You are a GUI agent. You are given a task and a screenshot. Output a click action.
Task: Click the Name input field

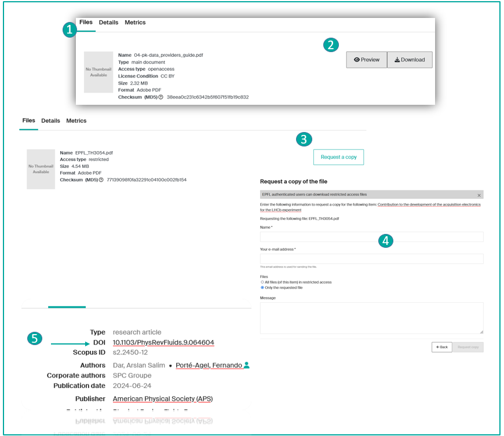371,236
